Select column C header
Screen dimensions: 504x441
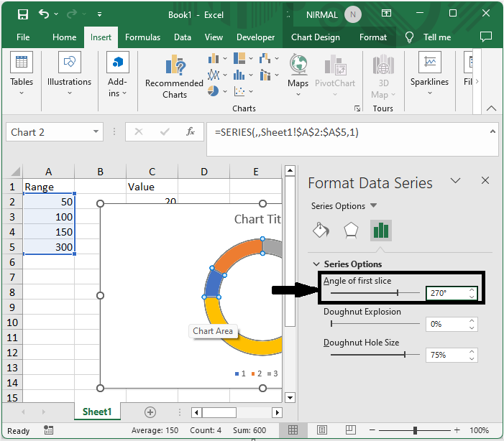(x=152, y=172)
